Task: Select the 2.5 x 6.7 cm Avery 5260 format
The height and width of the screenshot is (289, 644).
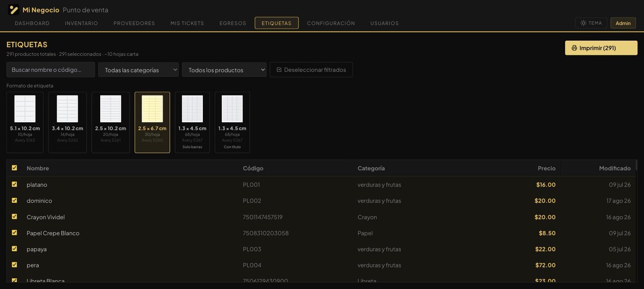Action: click(x=152, y=122)
